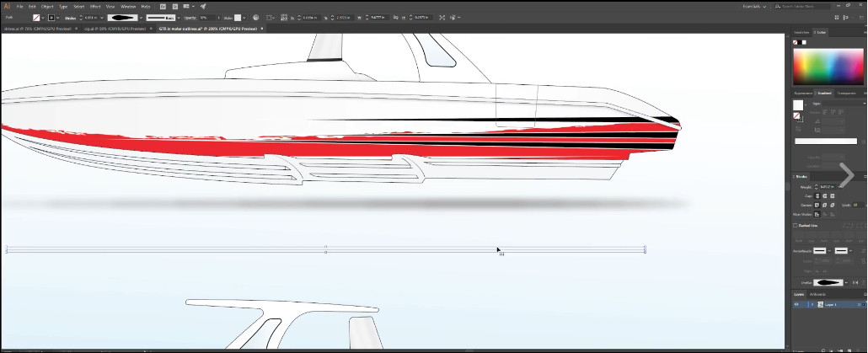Screen dimensions: 868x353
Task: Click the Recolor Artwork globe icon
Action: (x=256, y=17)
